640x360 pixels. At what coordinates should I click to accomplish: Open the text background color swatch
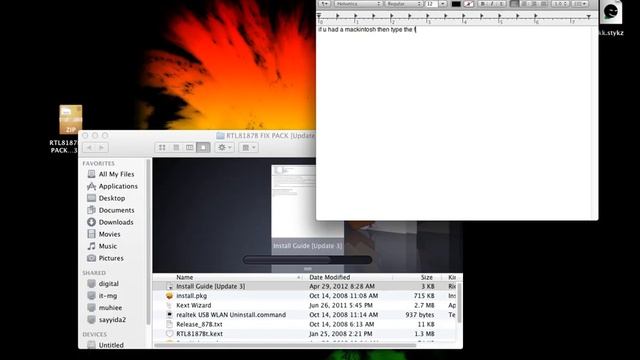[x=469, y=4]
